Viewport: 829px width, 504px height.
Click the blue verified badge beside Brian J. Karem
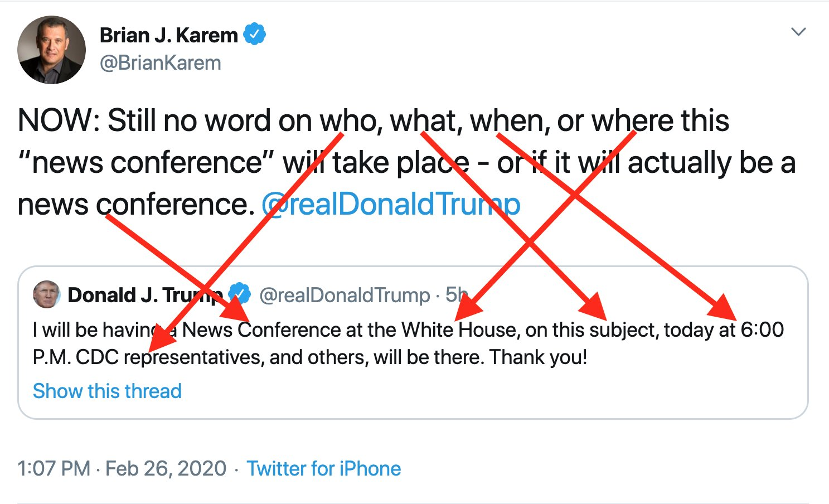coord(255,35)
